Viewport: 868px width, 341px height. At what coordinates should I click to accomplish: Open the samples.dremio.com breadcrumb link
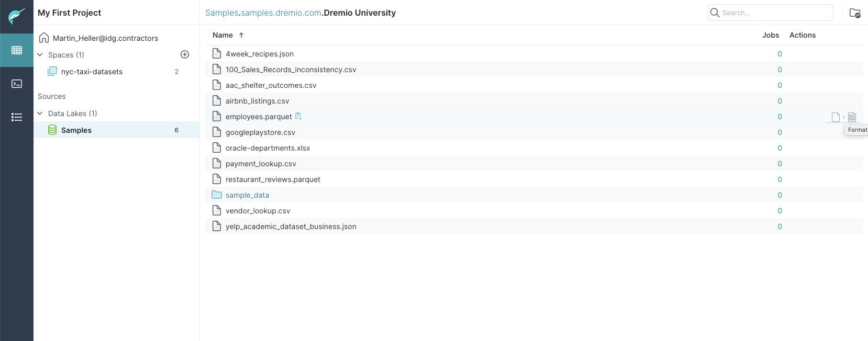[281, 13]
